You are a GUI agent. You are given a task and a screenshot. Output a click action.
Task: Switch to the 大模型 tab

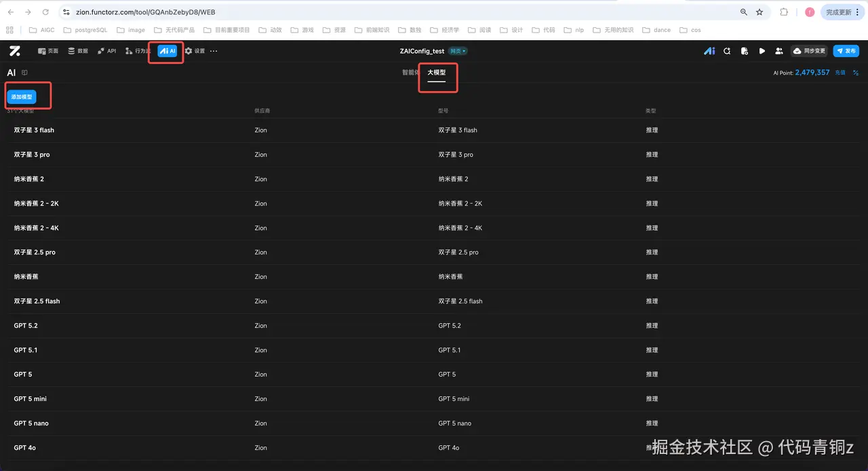coord(437,73)
